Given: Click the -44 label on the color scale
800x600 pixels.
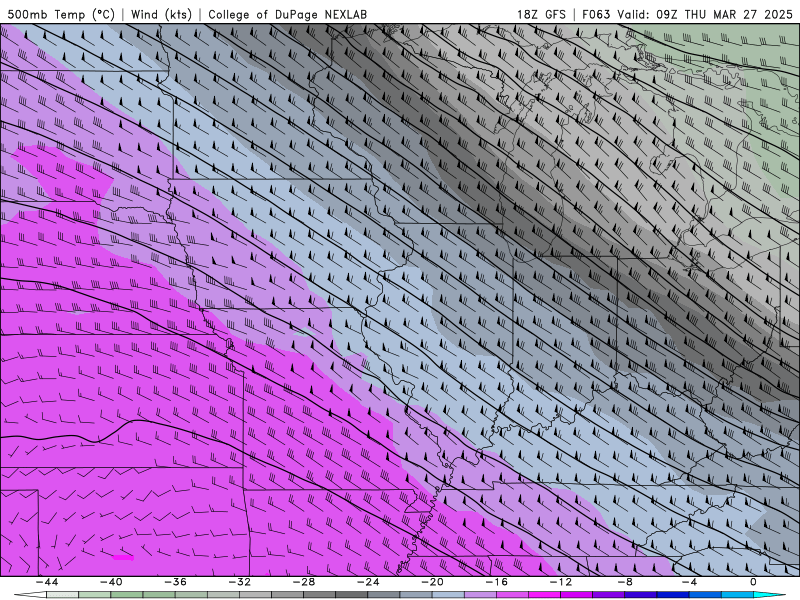Looking at the screenshot, I should pos(47,582).
